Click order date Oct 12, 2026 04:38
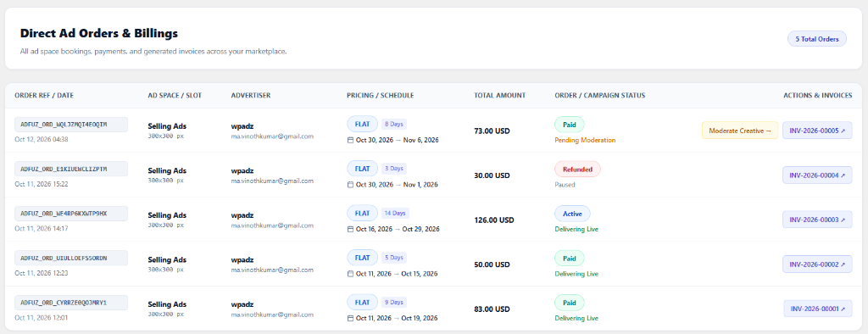The image size is (868, 334). coord(42,140)
